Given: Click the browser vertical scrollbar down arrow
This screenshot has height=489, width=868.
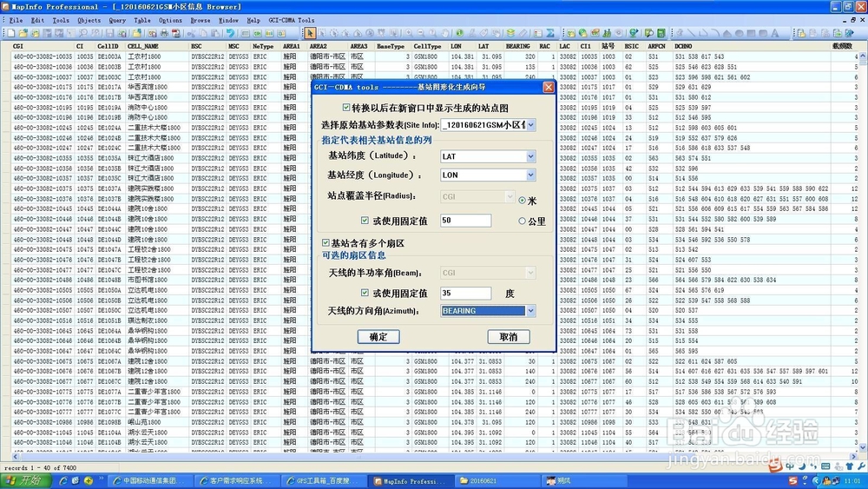Looking at the screenshot, I should point(863,447).
